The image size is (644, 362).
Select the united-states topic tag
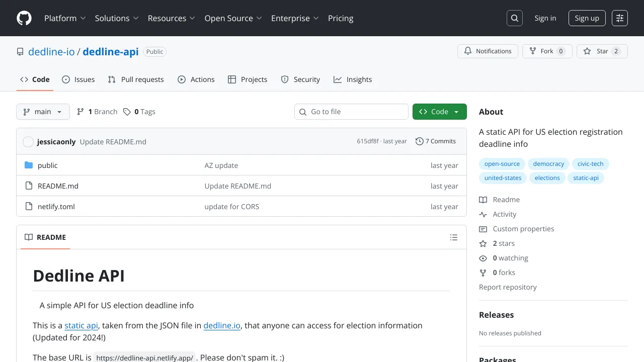(503, 178)
